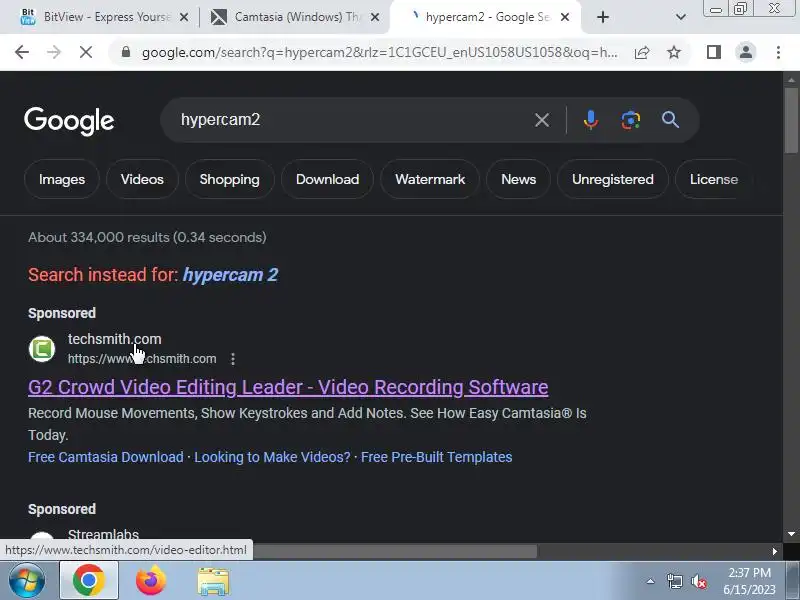Go back to the previous page
This screenshot has width=800, height=600.
[x=22, y=52]
